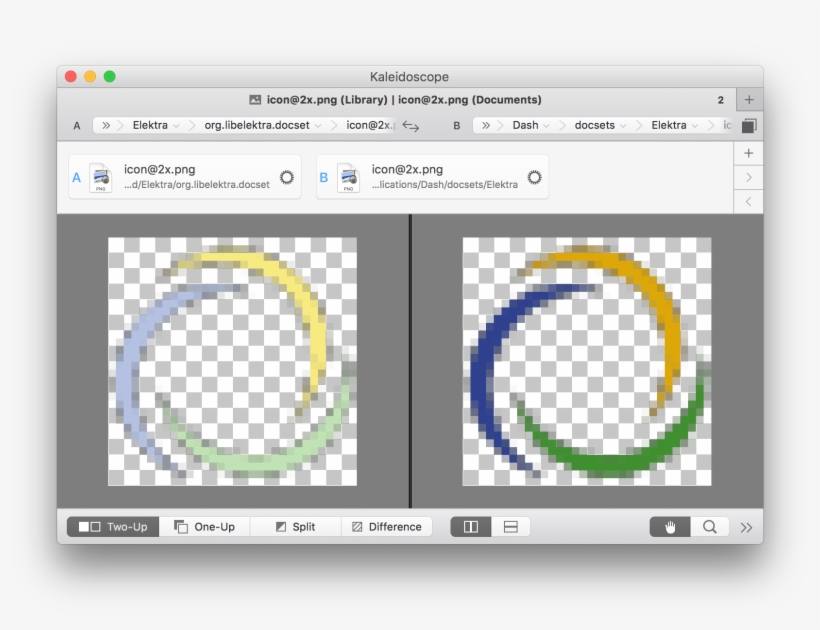Screen dimensions: 820x630
Task: Click the Dash item in path B breadcrumb
Action: [x=525, y=125]
